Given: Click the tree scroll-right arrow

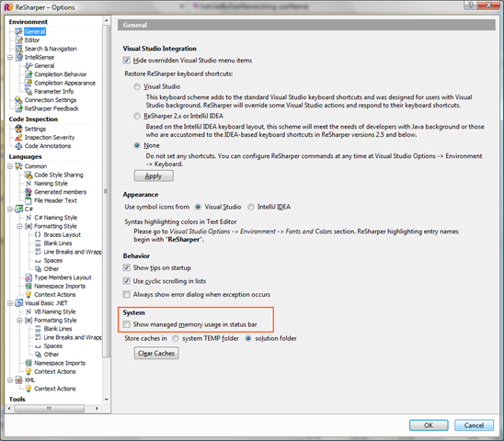Looking at the screenshot, I should coord(97,409).
